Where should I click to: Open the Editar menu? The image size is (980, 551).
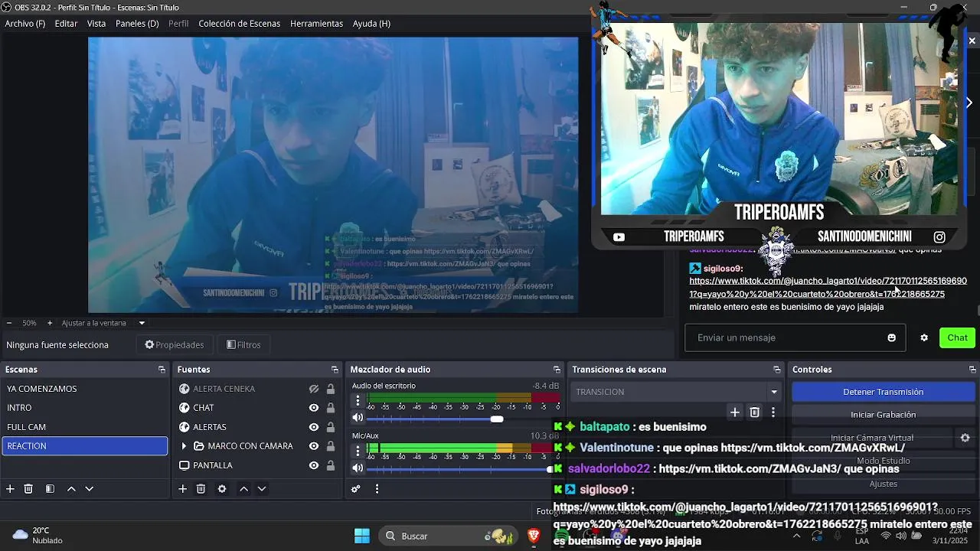(x=66, y=24)
